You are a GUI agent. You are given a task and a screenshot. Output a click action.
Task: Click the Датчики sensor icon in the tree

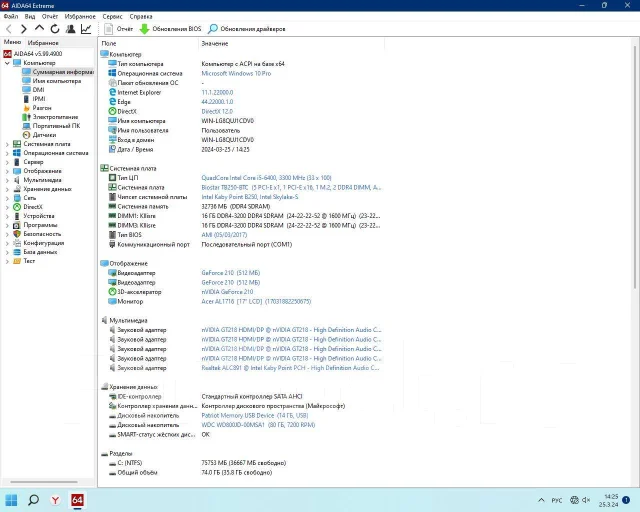click(x=27, y=135)
